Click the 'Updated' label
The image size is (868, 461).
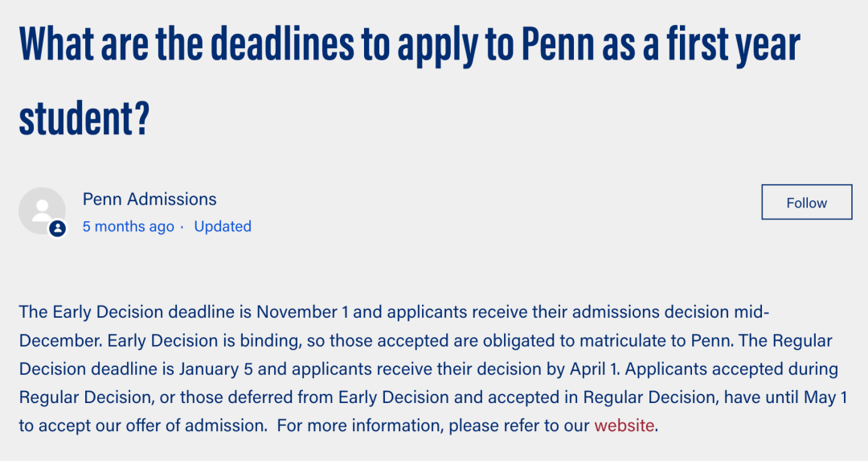223,227
